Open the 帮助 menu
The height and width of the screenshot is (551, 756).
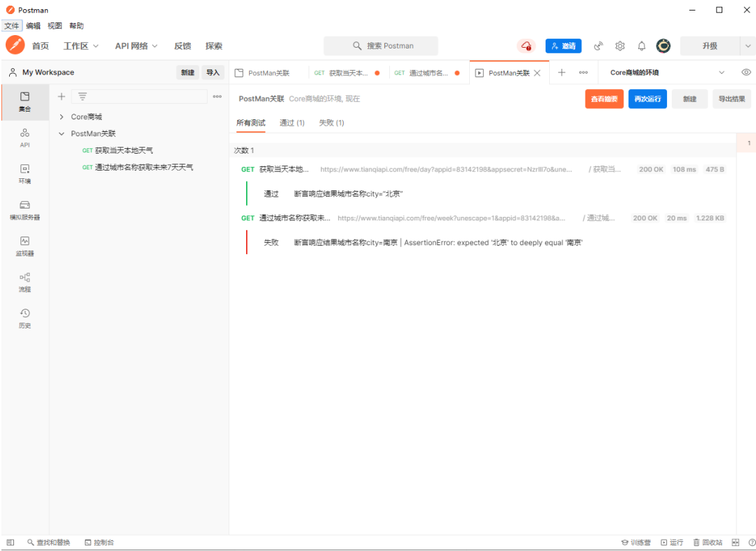(76, 25)
